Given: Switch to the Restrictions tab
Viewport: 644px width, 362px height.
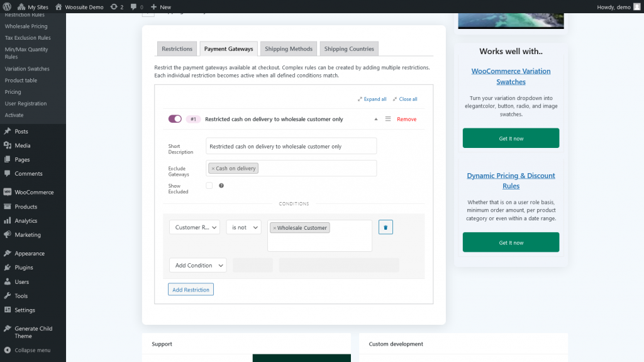Looking at the screenshot, I should point(177,49).
